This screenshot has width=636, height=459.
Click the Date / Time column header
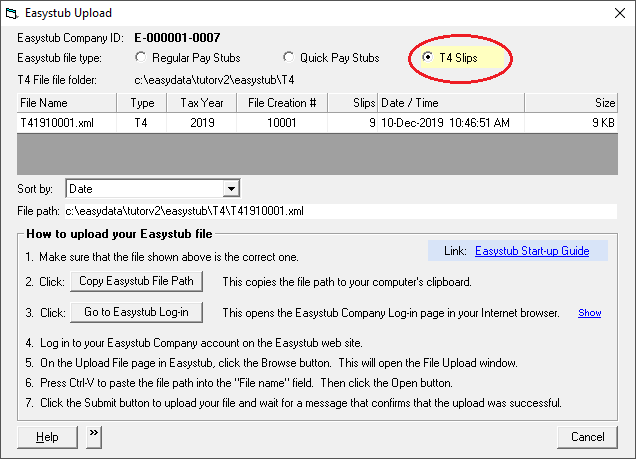(451, 103)
